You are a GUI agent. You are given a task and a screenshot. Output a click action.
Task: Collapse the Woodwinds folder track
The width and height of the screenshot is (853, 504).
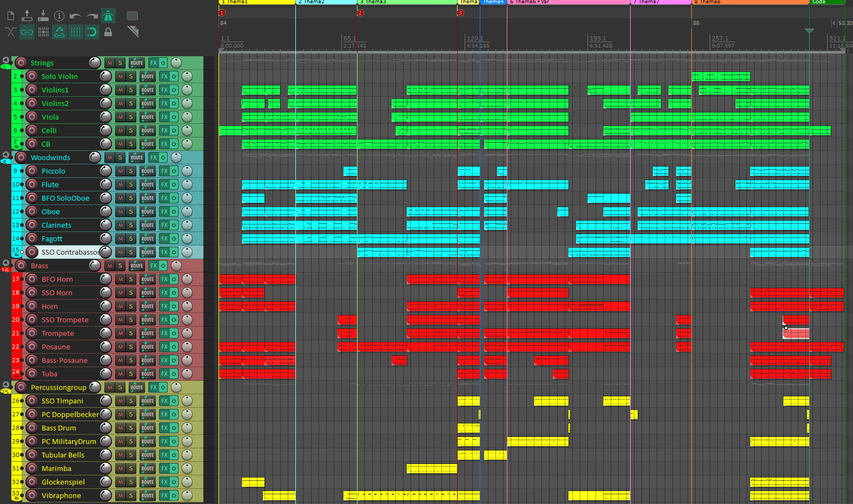(x=6, y=155)
